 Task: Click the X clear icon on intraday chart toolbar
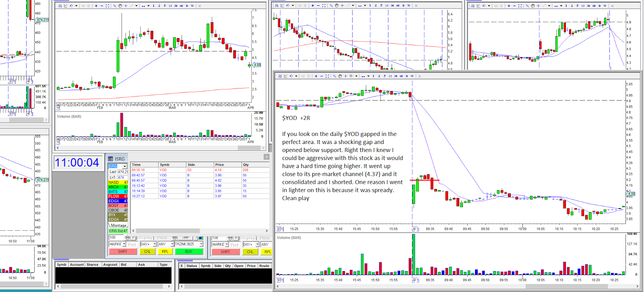click(419, 76)
